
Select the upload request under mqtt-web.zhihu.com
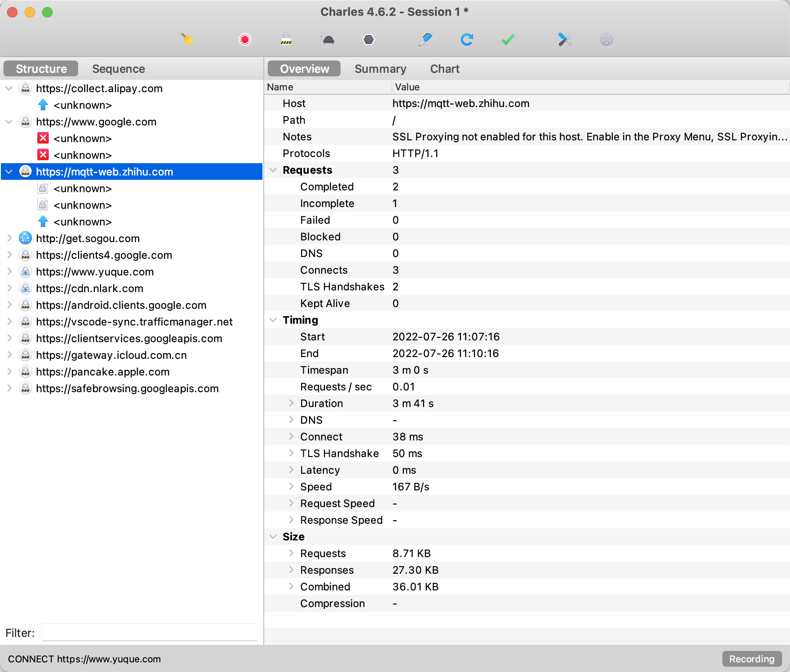click(x=83, y=222)
